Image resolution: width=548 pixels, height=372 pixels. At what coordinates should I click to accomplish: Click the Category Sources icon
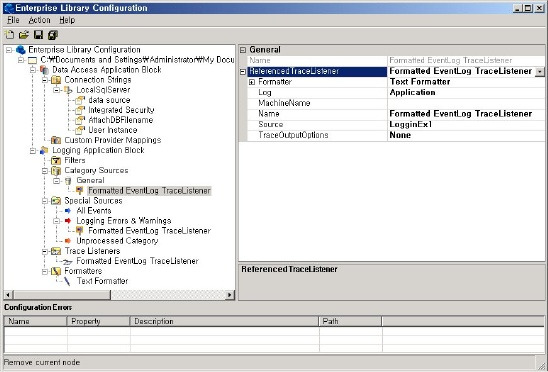click(56, 171)
